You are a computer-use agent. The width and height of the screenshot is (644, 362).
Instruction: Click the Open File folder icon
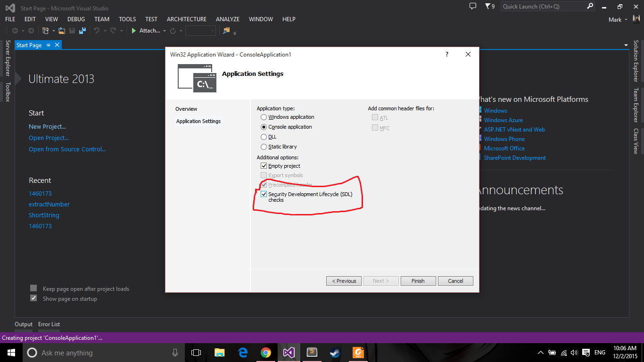tap(61, 31)
